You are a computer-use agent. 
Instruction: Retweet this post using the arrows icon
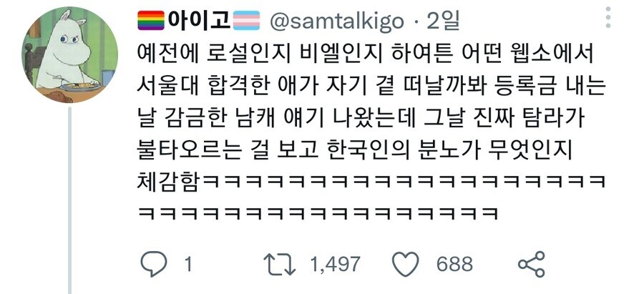click(279, 265)
